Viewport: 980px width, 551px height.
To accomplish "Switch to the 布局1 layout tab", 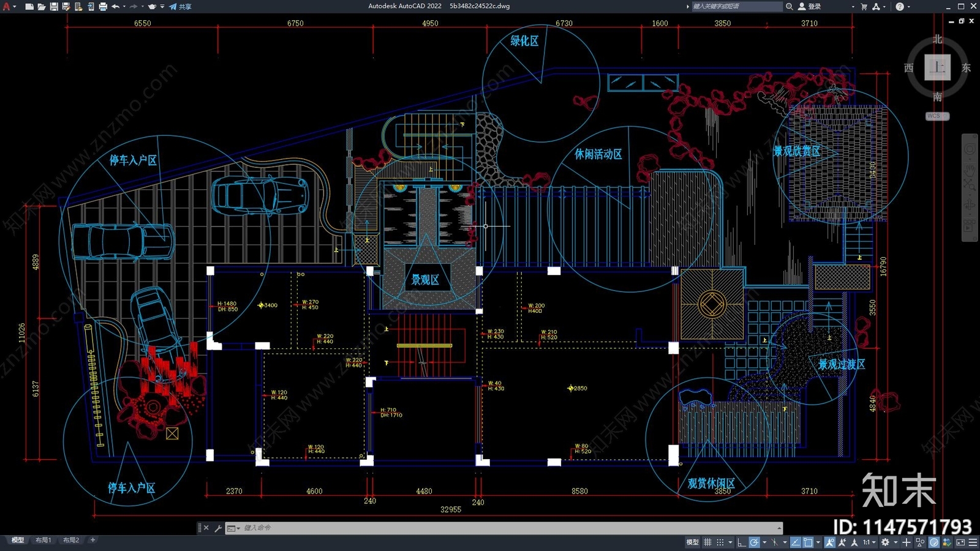I will pyautogui.click(x=43, y=540).
